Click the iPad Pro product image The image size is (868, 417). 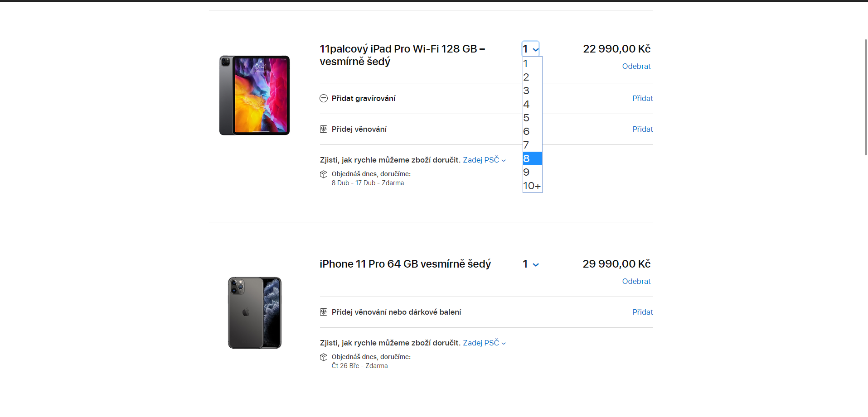click(x=254, y=95)
